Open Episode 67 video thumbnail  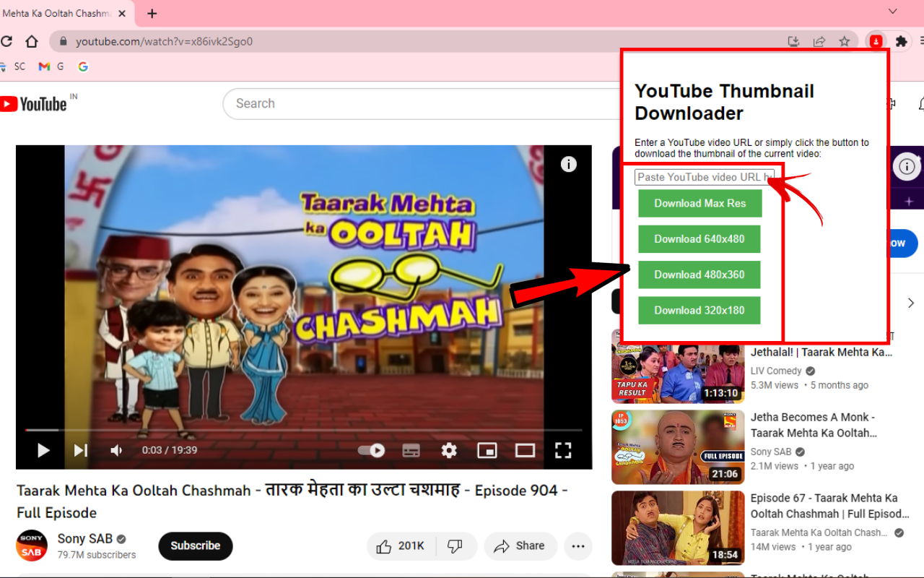(x=678, y=528)
